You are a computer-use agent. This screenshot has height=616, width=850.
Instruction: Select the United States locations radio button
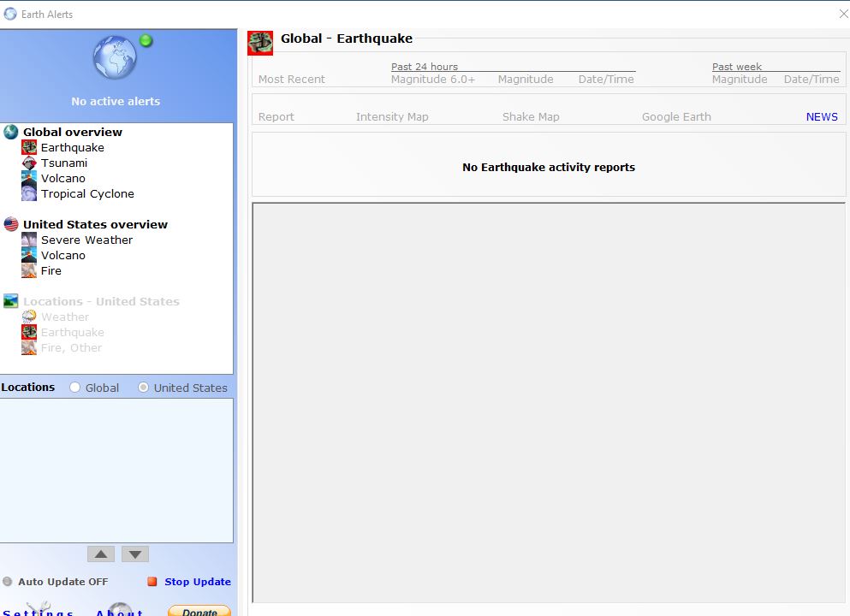tap(143, 388)
